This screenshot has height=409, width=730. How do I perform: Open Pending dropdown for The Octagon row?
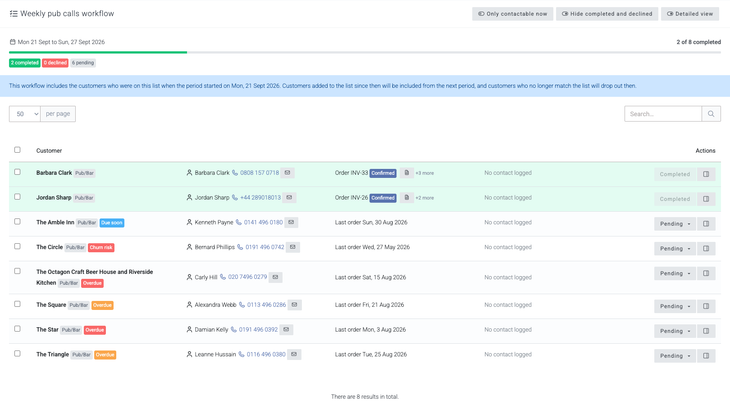[675, 273]
